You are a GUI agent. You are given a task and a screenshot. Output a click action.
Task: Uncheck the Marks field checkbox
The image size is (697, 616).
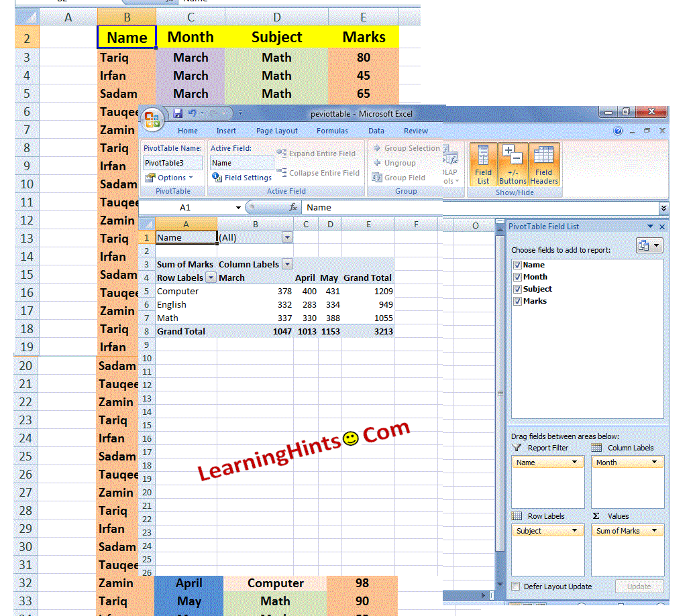click(x=517, y=301)
